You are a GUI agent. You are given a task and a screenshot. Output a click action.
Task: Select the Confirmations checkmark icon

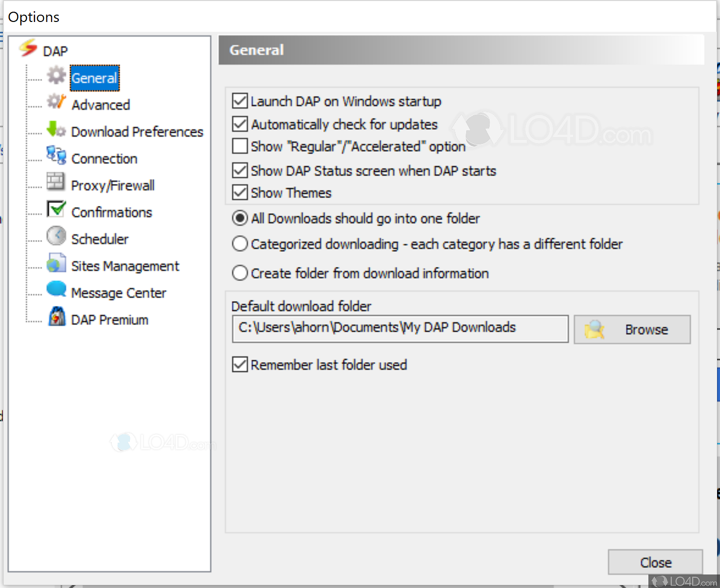coord(55,208)
